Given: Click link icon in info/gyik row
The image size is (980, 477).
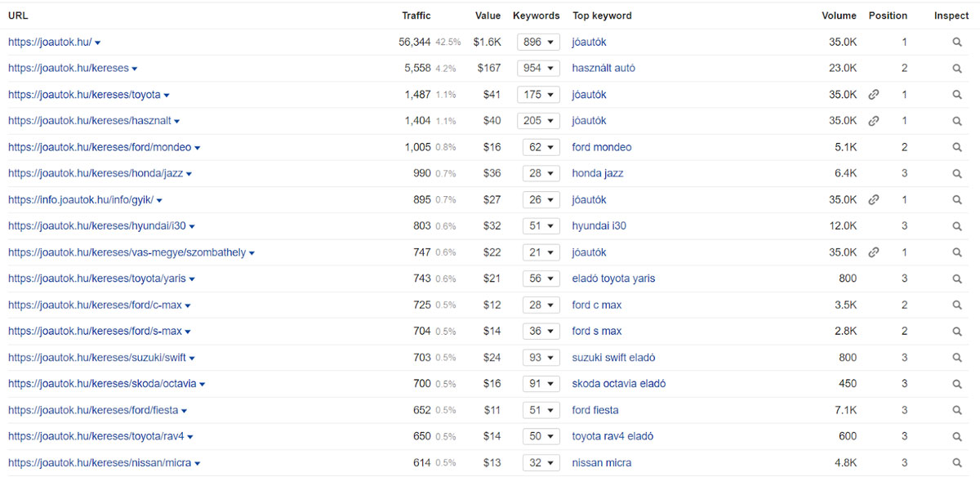Looking at the screenshot, I should tap(874, 200).
